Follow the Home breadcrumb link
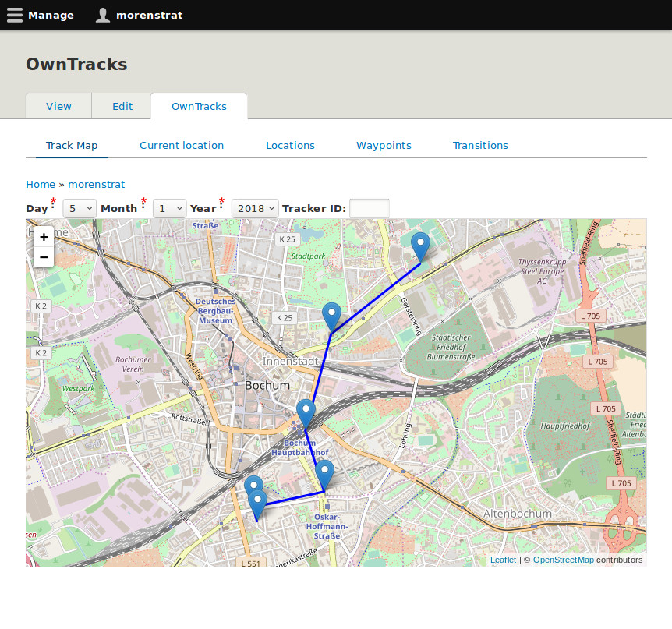The image size is (672, 629). [41, 185]
